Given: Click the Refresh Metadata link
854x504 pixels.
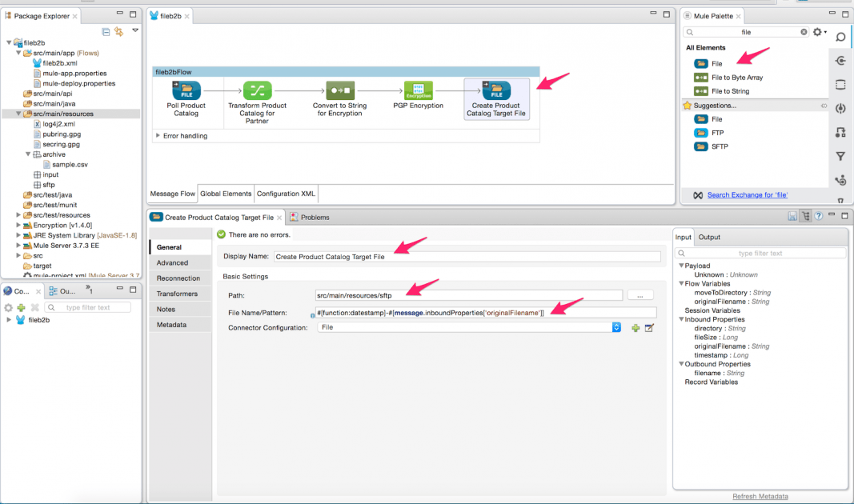Looking at the screenshot, I should [x=760, y=496].
